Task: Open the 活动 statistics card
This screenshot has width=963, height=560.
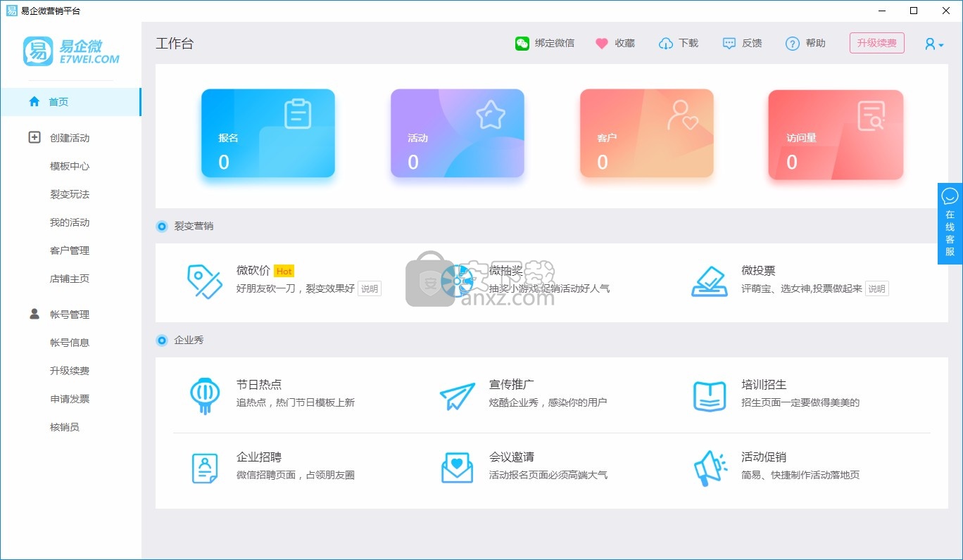Action: click(x=458, y=133)
